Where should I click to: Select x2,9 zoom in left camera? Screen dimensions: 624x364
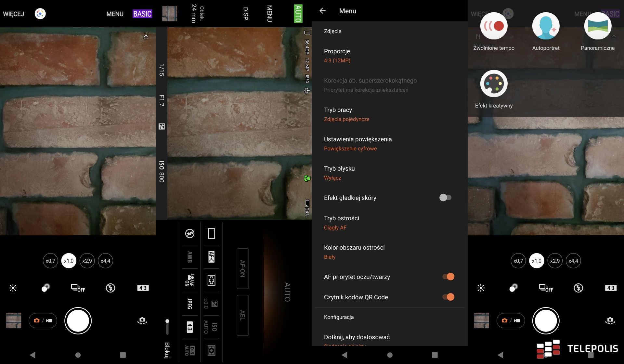tap(87, 261)
